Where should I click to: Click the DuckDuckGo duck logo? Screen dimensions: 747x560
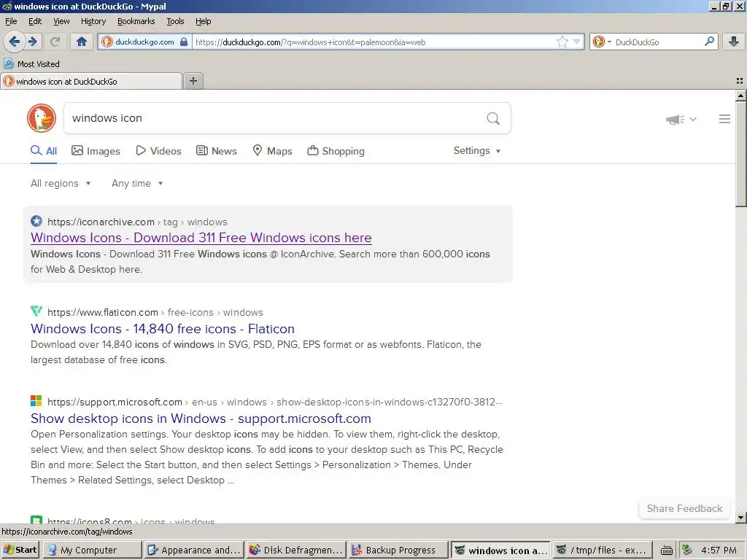click(42, 118)
